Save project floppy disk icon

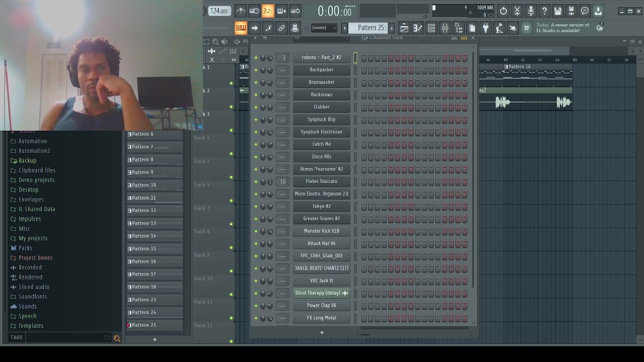[557, 11]
